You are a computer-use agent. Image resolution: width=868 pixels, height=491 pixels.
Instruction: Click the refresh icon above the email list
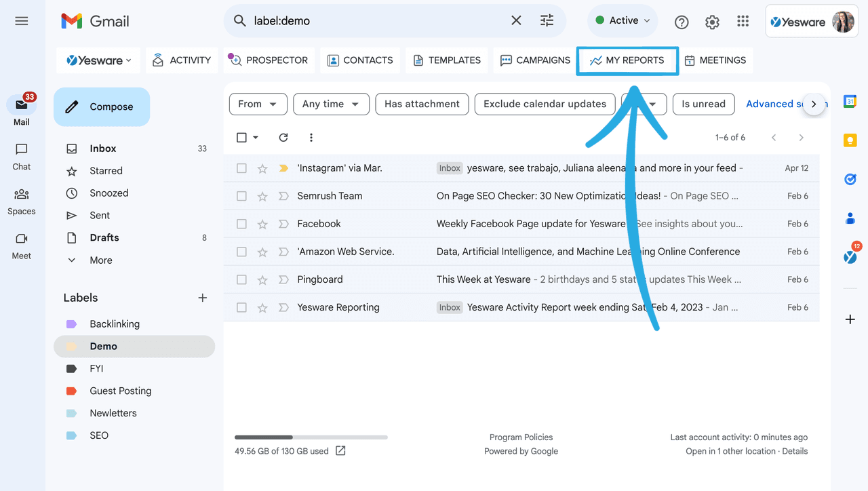(283, 138)
